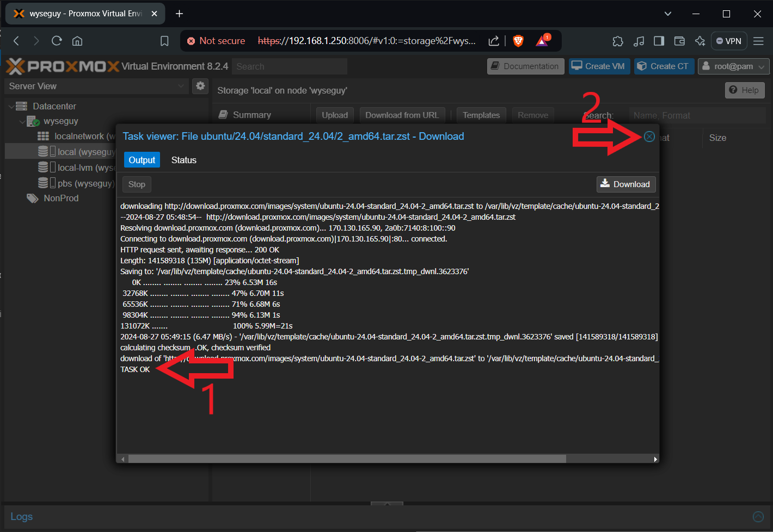Open the tree settings gear
This screenshot has height=532, width=773.
(x=200, y=86)
